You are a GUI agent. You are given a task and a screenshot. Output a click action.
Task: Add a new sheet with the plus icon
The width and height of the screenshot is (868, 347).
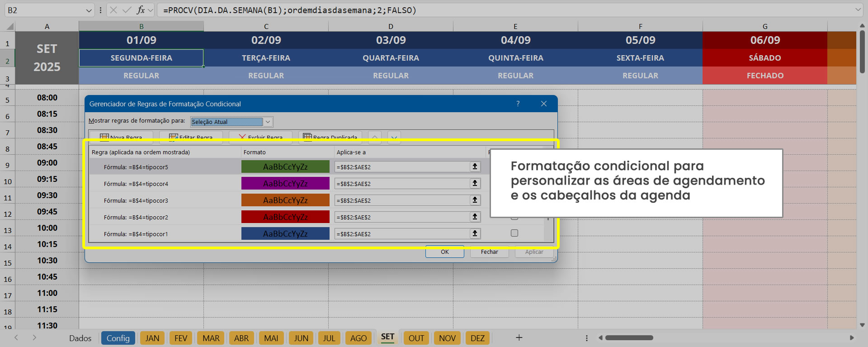(519, 337)
